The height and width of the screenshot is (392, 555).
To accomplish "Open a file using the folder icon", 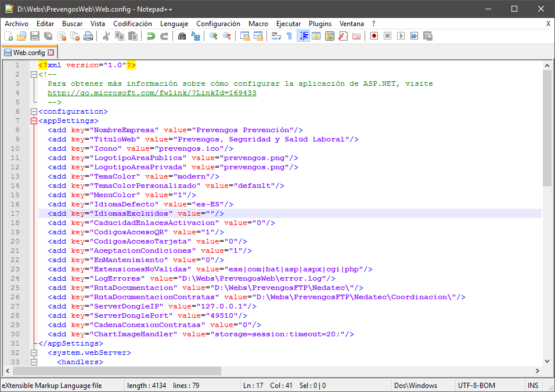I will click(x=21, y=36).
